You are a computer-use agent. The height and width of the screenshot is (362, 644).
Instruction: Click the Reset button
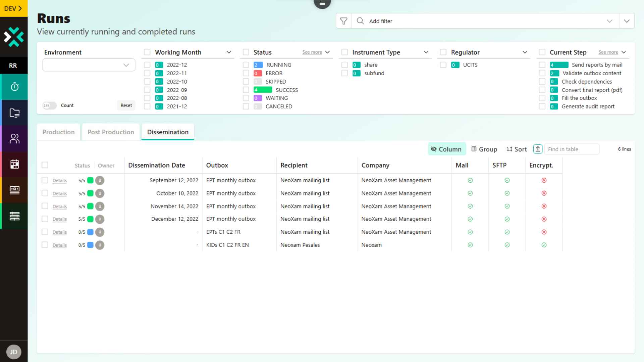(126, 105)
